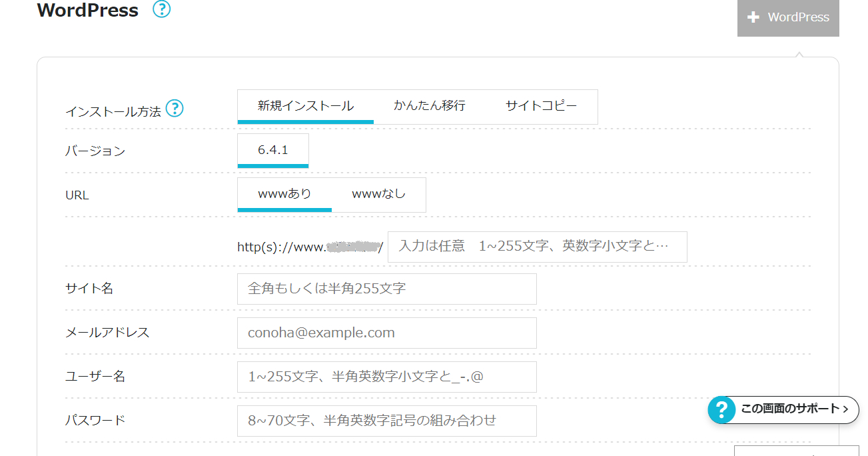Click the パスワード password field
Screen dimensions: 868x456
pos(386,421)
